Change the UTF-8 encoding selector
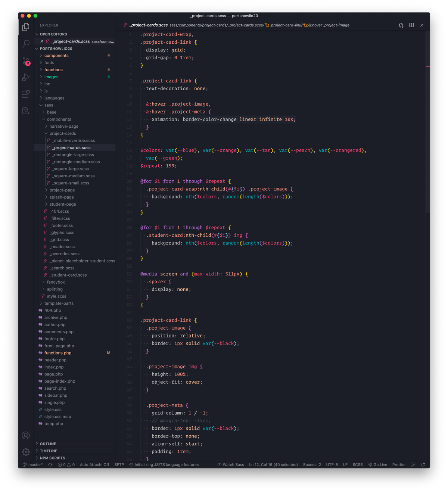The height and width of the screenshot is (492, 448). click(332, 465)
